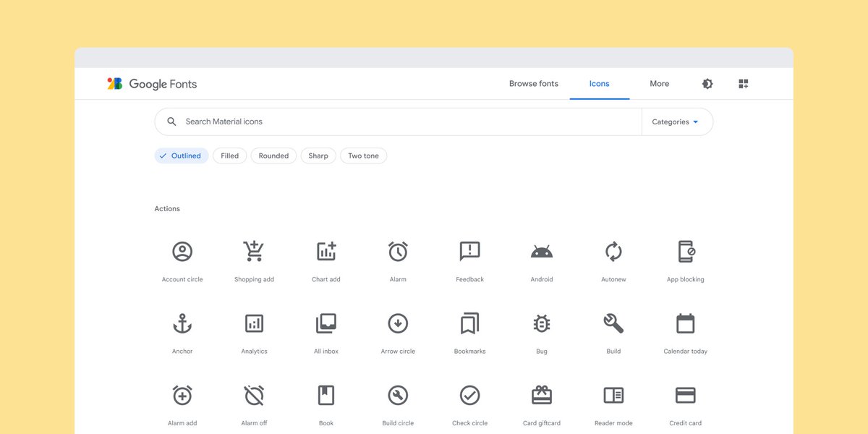The image size is (868, 434).
Task: Click the search magnifier icon
Action: click(171, 122)
